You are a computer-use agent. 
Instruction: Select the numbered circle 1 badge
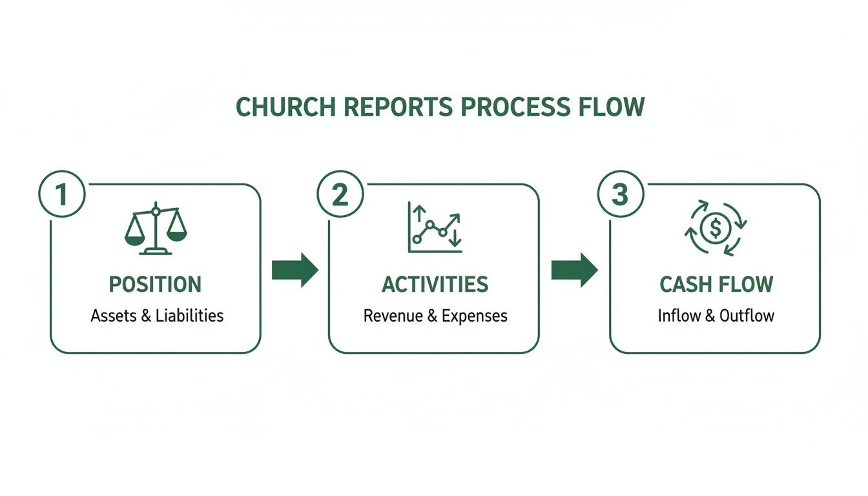62,192
